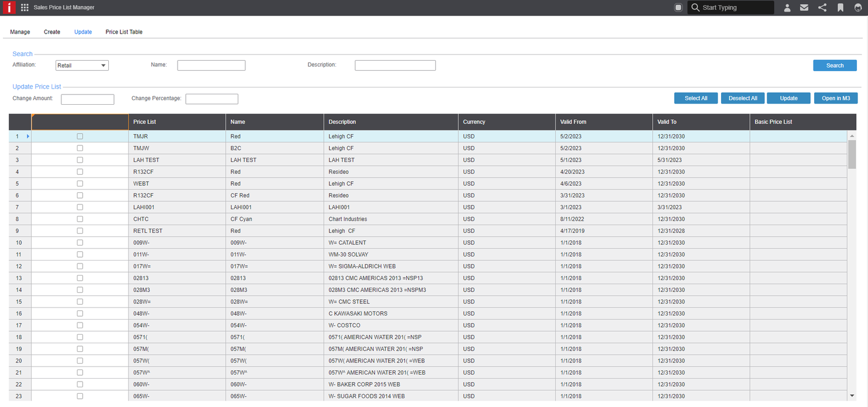The width and height of the screenshot is (868, 407).
Task: Focus the Change Amount field
Action: click(87, 99)
